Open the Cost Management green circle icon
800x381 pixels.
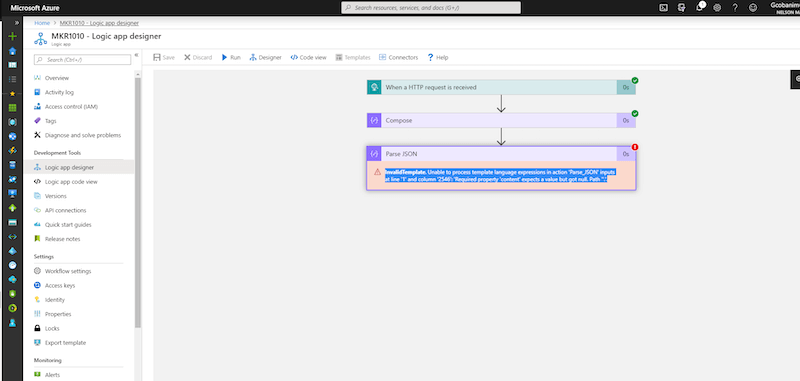[12, 308]
